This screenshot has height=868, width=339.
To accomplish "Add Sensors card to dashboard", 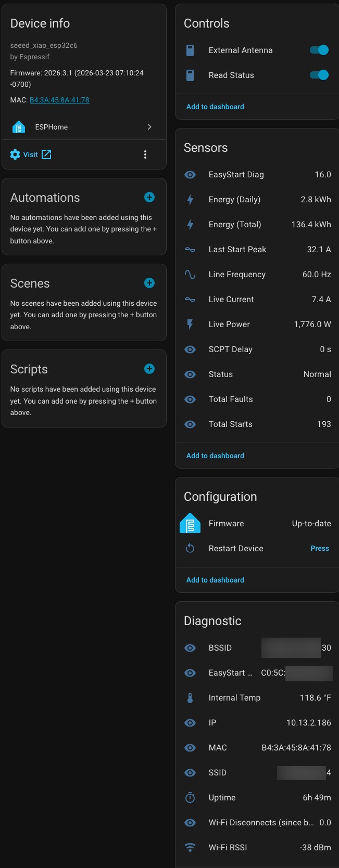I will 215,456.
